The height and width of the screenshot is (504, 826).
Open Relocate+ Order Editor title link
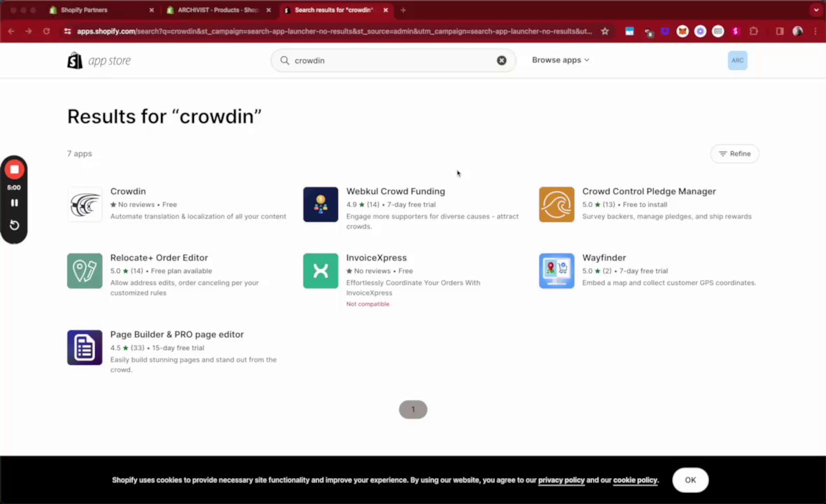point(159,258)
